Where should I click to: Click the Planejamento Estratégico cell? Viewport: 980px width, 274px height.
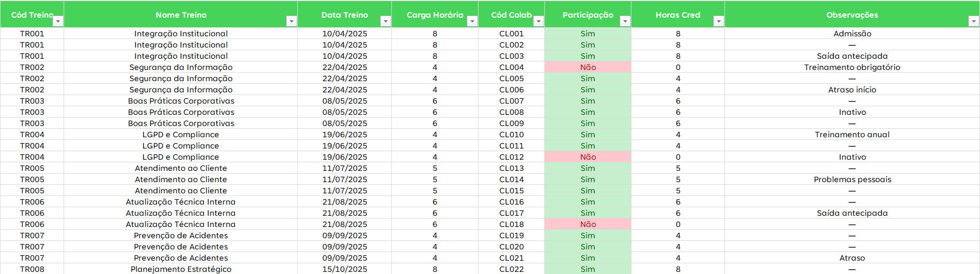[x=181, y=269]
